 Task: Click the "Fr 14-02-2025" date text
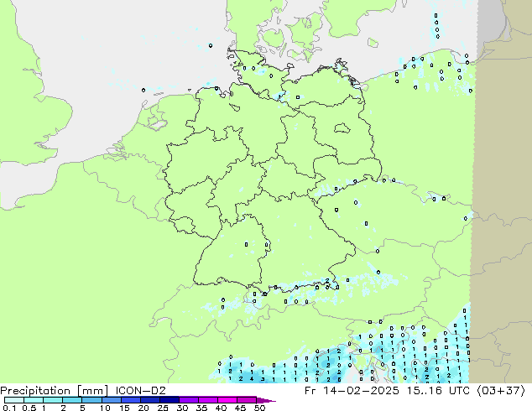(x=352, y=390)
